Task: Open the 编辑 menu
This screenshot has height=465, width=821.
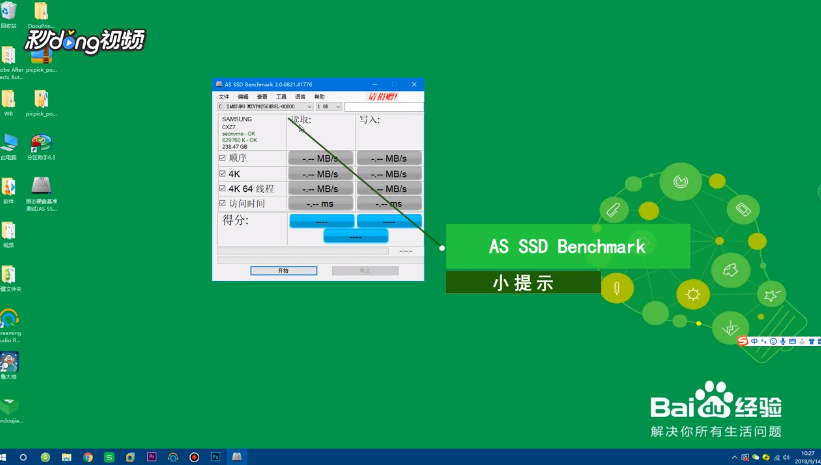Action: point(243,97)
